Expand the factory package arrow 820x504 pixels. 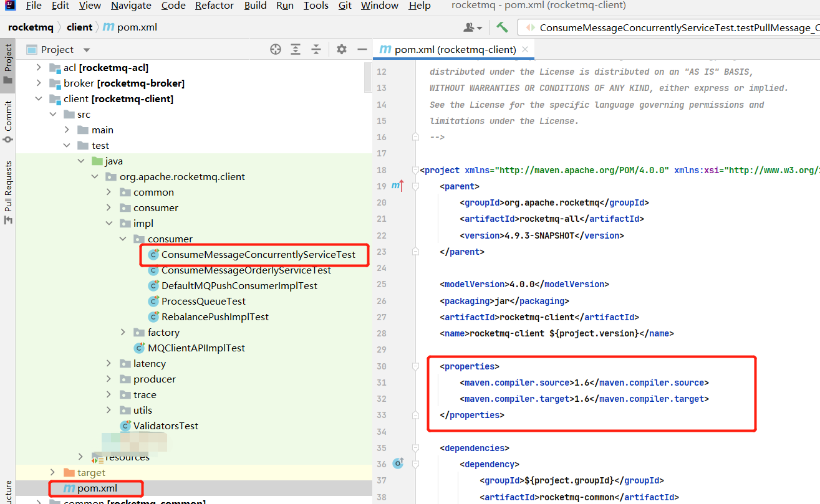pyautogui.click(x=123, y=332)
